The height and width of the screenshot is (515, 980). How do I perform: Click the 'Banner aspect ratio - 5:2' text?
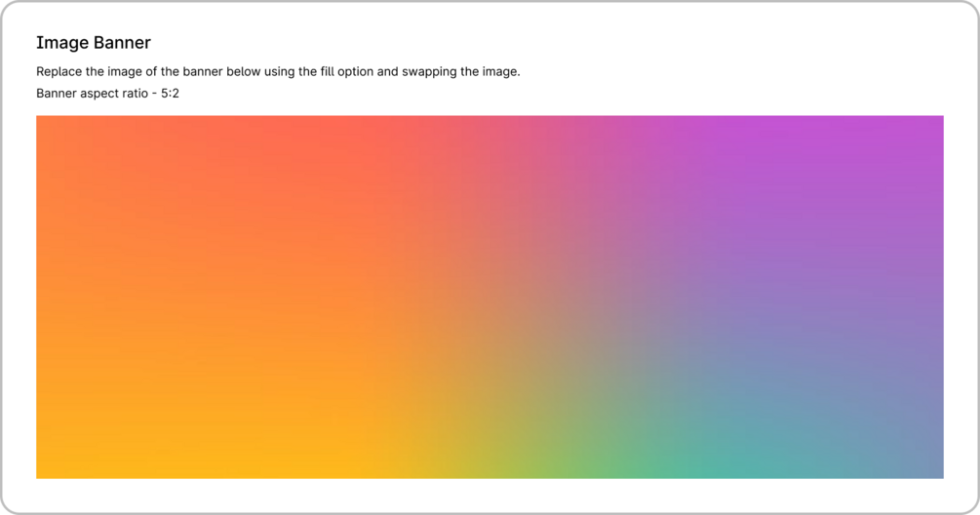[x=107, y=94]
